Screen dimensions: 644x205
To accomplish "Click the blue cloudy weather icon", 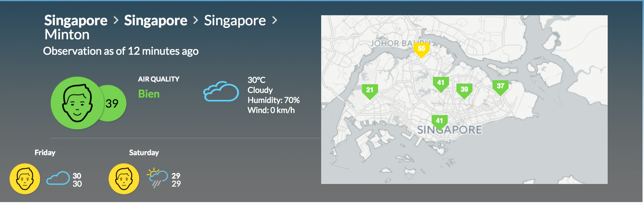I will (221, 91).
